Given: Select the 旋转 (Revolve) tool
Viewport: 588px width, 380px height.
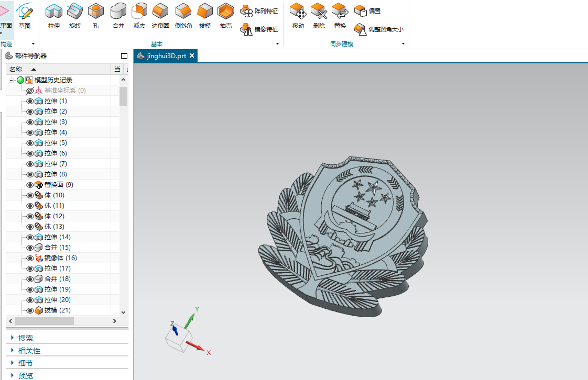Looking at the screenshot, I should [74, 16].
